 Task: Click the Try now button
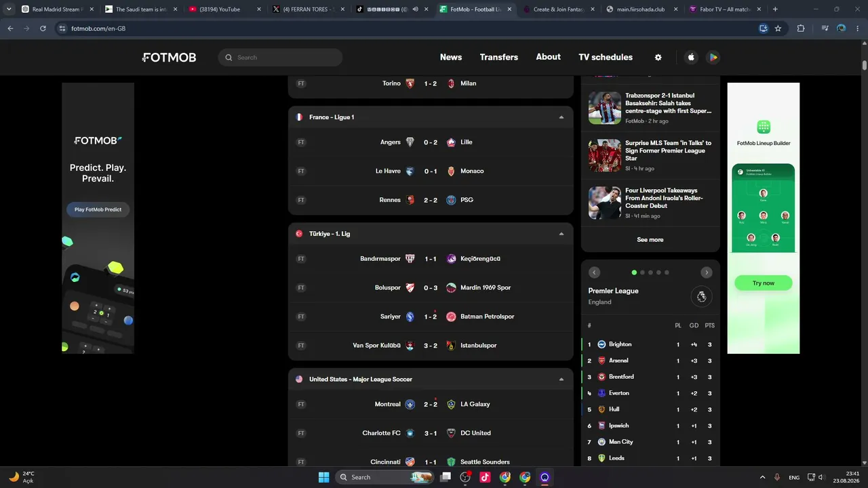pyautogui.click(x=763, y=283)
